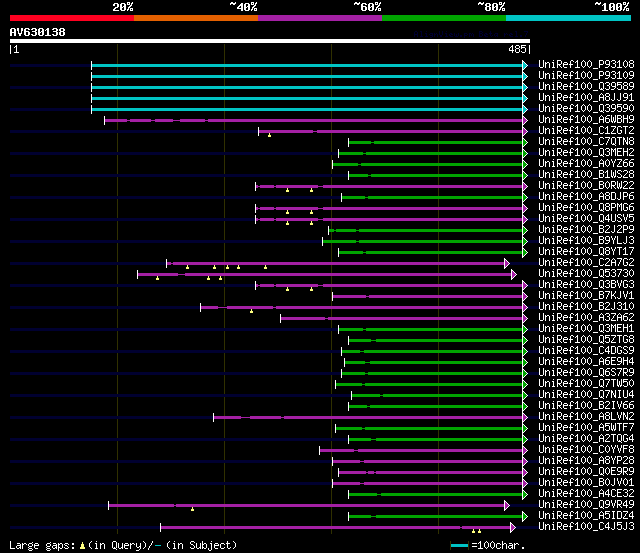Image resolution: width=640 pixels, height=553 pixels.
Task: Select UniRef100_A5WTF7 name
Action: point(586,428)
